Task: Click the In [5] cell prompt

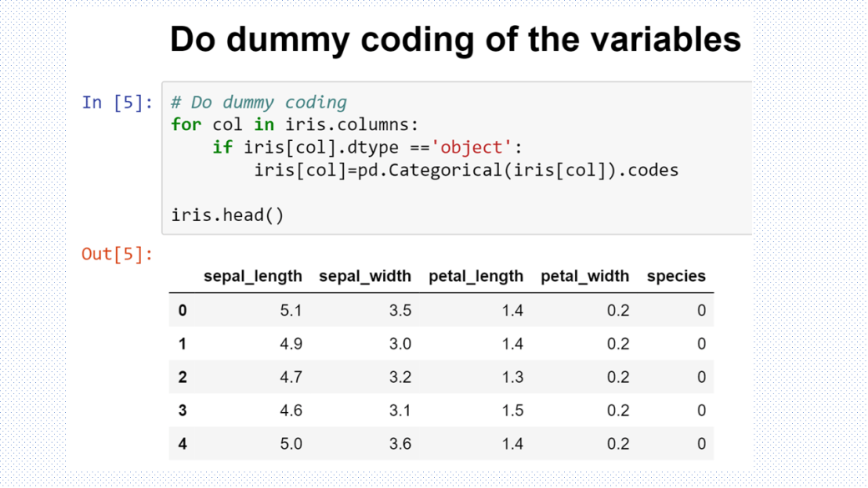Action: (x=118, y=103)
